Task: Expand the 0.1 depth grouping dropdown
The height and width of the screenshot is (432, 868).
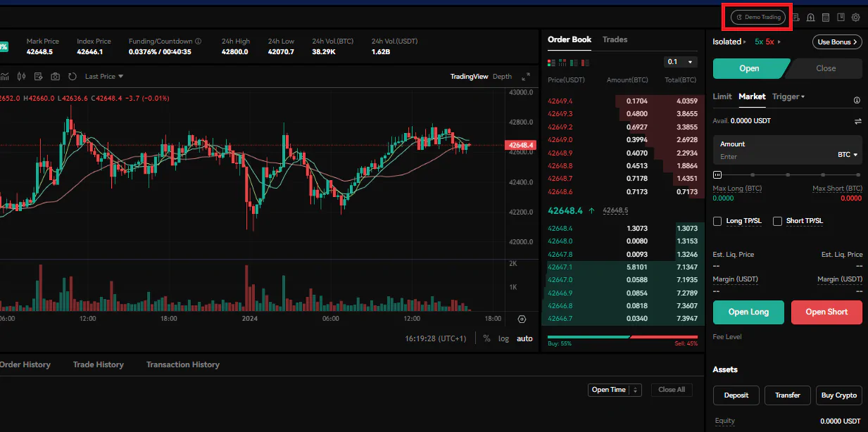Action: tap(681, 62)
